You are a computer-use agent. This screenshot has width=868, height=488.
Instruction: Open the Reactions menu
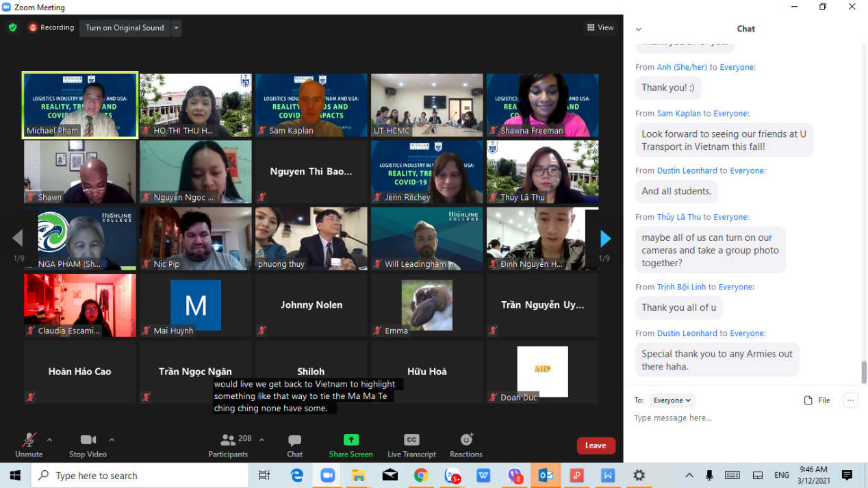pyautogui.click(x=466, y=440)
